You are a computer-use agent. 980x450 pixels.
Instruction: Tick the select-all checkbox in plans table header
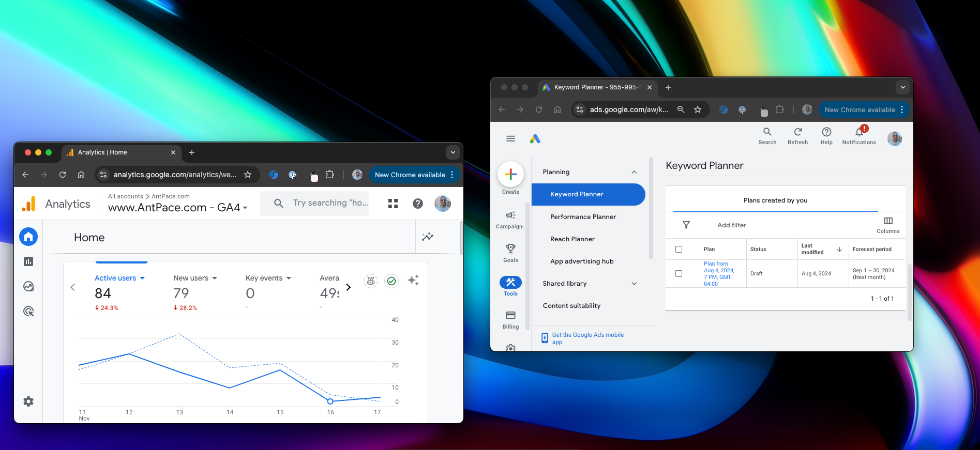[x=679, y=249]
